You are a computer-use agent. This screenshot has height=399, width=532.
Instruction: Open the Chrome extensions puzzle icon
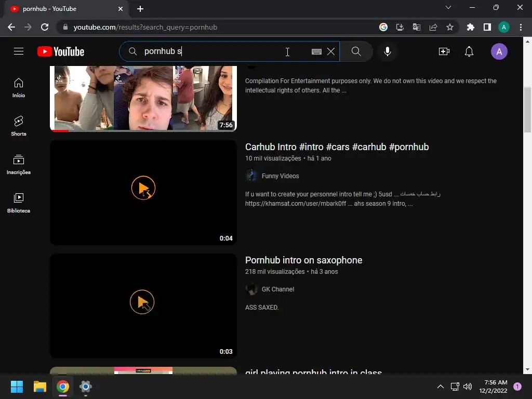(471, 27)
